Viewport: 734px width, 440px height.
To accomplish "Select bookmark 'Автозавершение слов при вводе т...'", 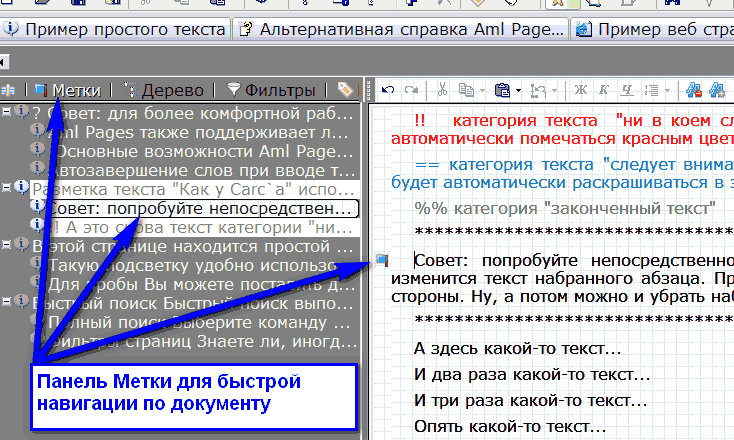I will [202, 171].
